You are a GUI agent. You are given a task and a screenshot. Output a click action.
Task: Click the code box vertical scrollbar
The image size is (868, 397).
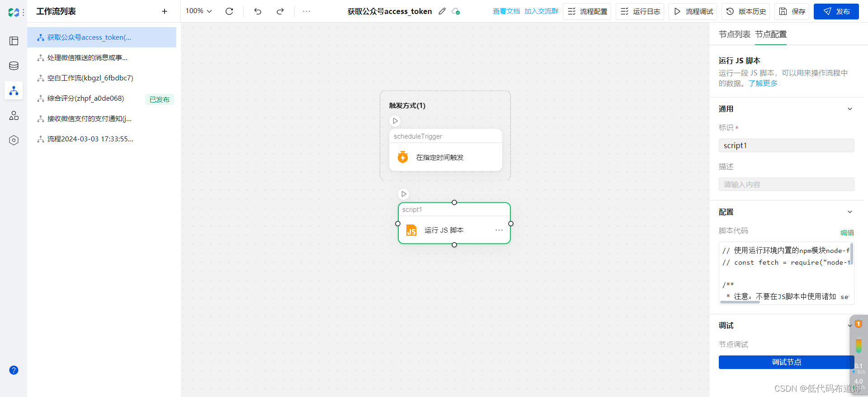pyautogui.click(x=852, y=254)
